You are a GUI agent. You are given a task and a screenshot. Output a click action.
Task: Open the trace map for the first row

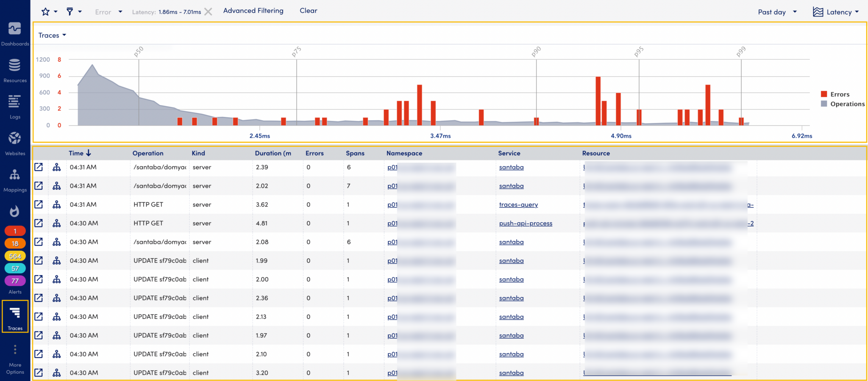[x=58, y=167]
